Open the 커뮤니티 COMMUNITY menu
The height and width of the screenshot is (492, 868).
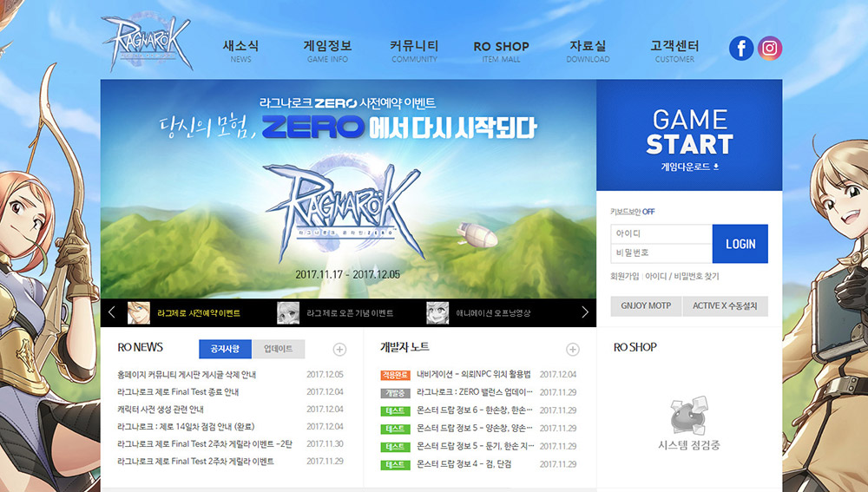point(414,51)
